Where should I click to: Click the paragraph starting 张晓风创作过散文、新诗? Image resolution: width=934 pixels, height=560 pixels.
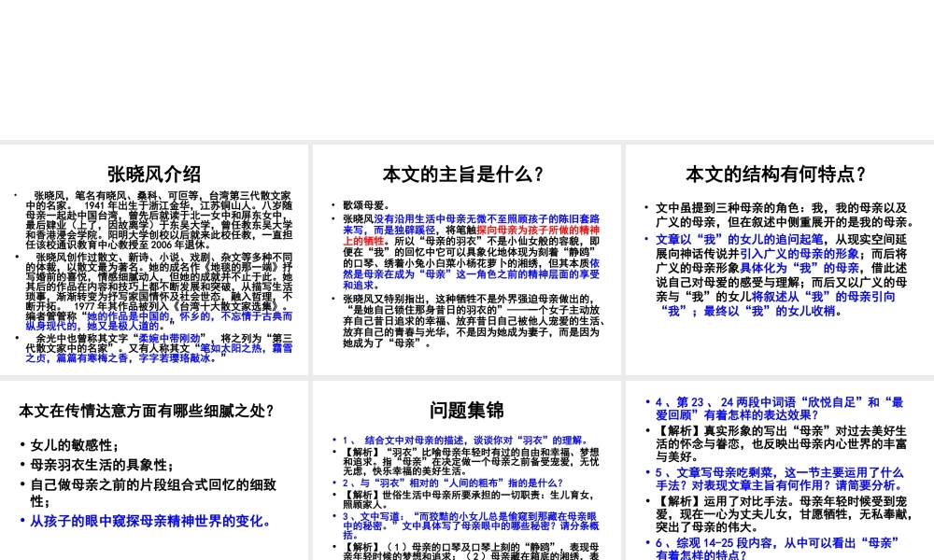[159, 291]
